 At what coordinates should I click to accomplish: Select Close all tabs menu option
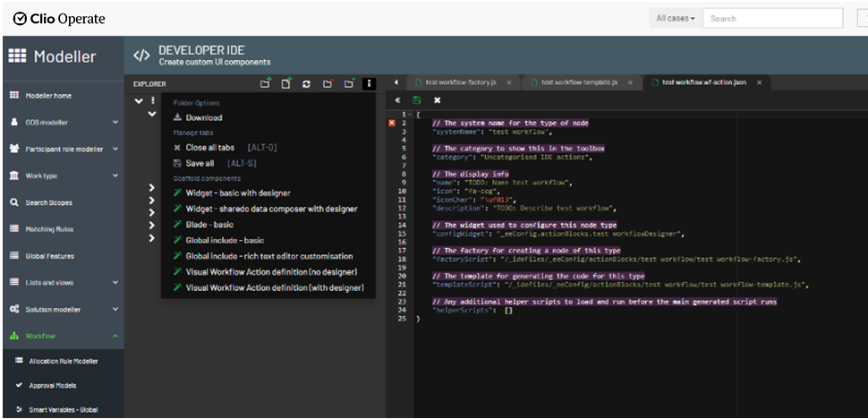coord(209,148)
